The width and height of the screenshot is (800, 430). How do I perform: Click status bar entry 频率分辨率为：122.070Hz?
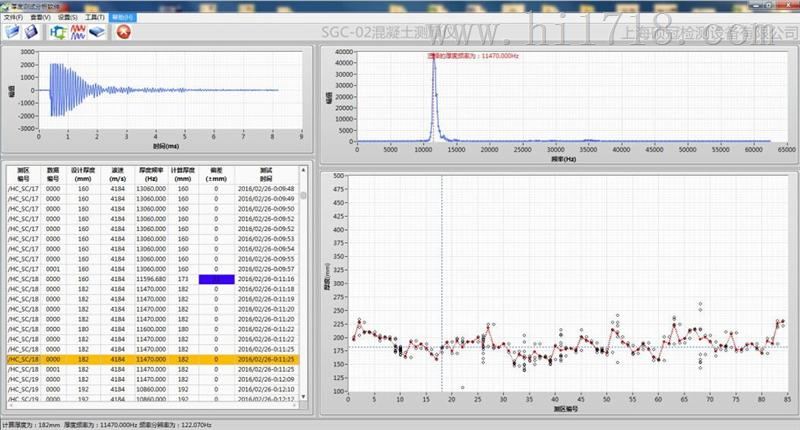point(176,425)
